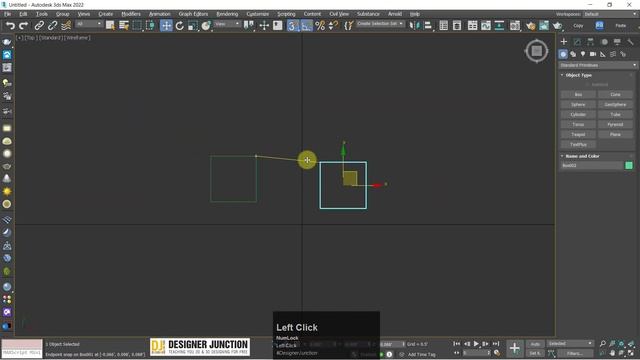This screenshot has height=360, width=640.
Task: Click the green object color swatch
Action: [629, 165]
